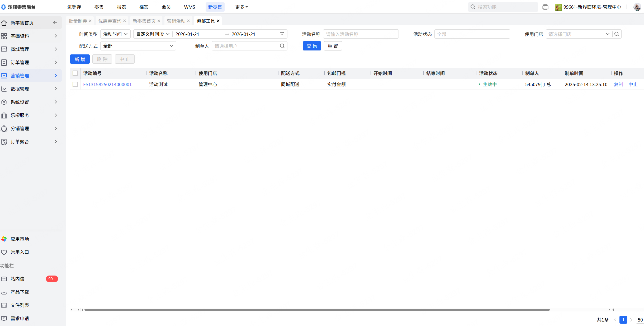Image resolution: width=644 pixels, height=326 pixels.
Task: Click the store search magnifier icon
Action: pos(617,34)
